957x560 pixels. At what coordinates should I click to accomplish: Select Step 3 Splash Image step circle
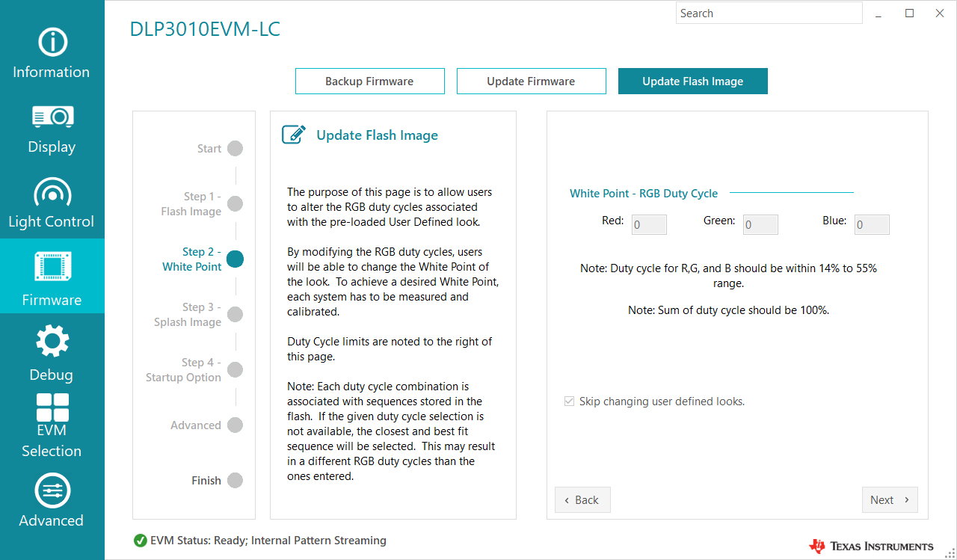point(235,314)
